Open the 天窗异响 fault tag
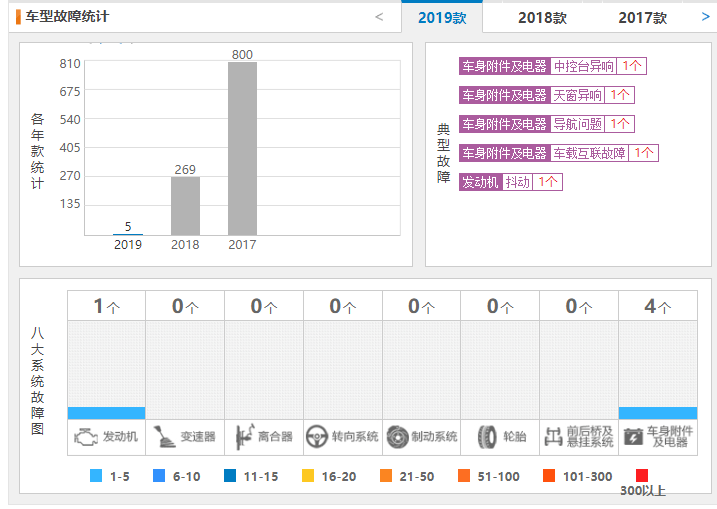This screenshot has width=717, height=509. tap(546, 95)
